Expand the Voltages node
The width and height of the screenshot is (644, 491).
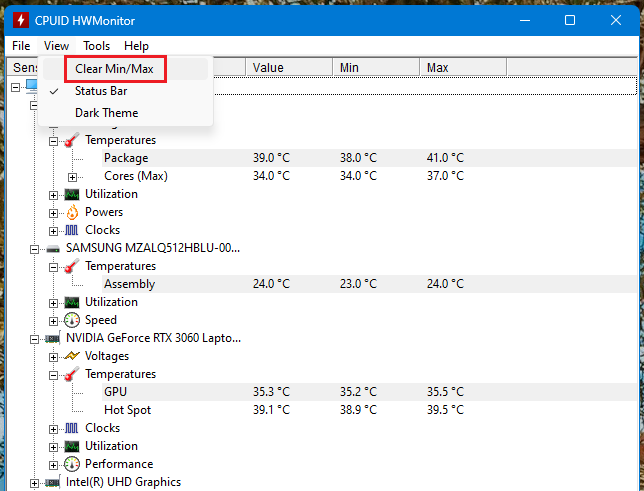(x=53, y=357)
